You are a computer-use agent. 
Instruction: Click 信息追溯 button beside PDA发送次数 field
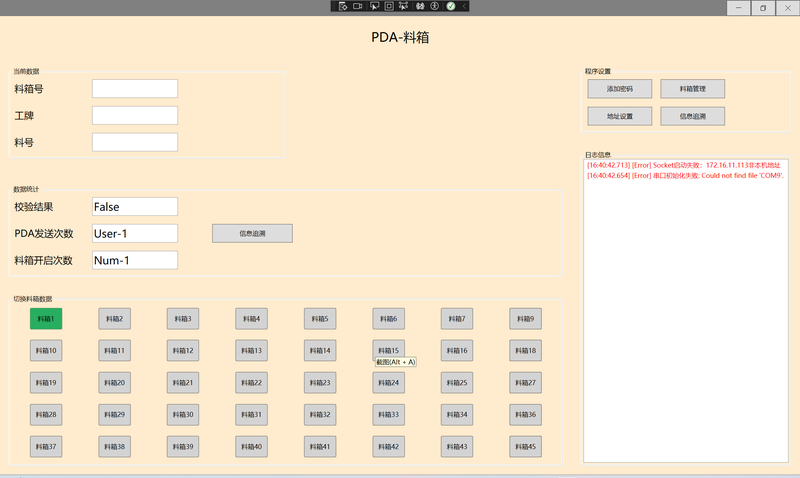tap(252, 233)
